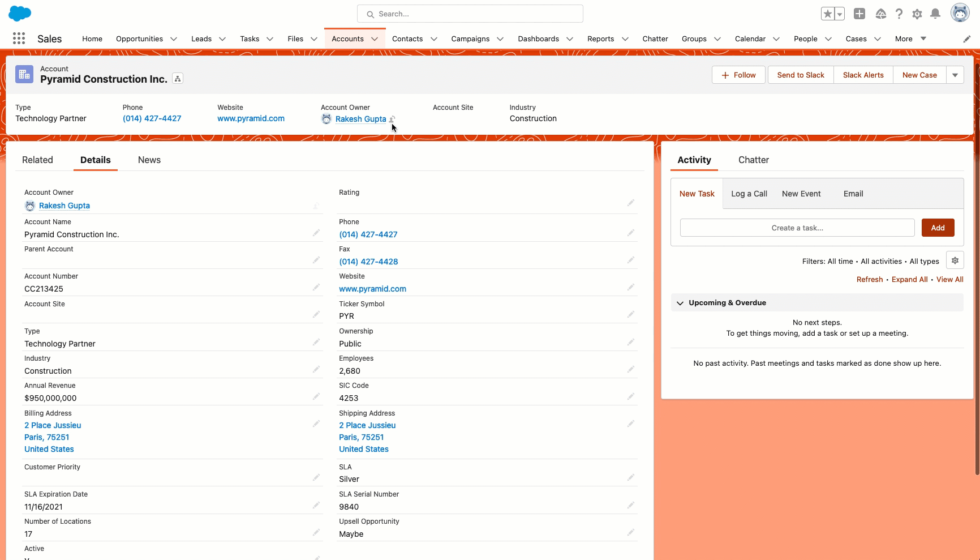Viewport: 980px width, 560px height.
Task: Edit the SLA Serial Number pencil icon
Action: [630, 505]
